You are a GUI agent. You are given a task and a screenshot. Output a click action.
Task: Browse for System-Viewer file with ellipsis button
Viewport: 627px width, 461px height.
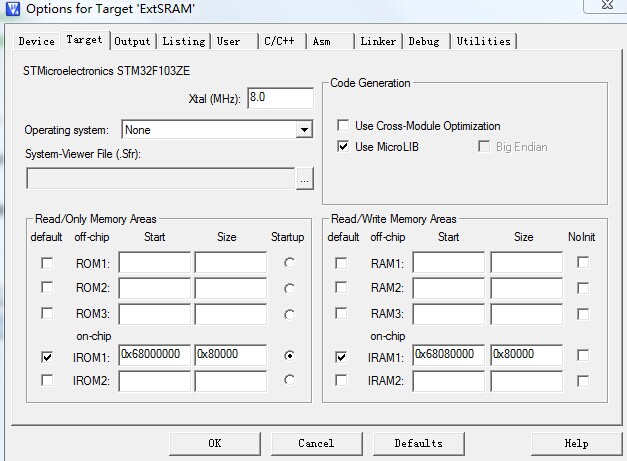[x=304, y=179]
